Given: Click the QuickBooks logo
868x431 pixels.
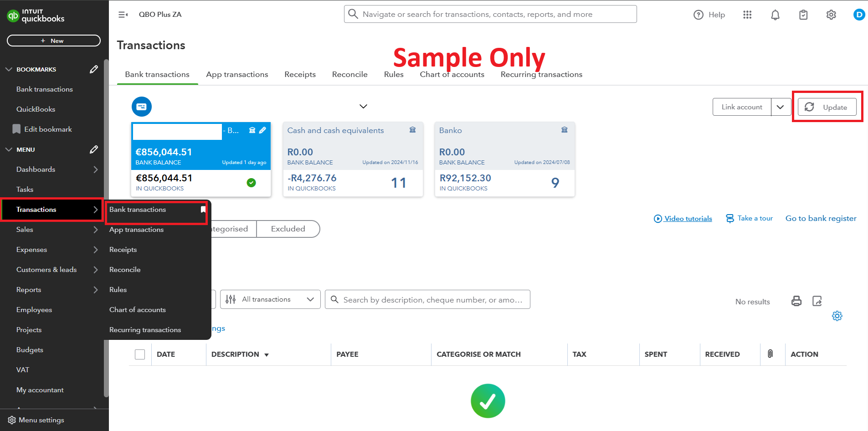Looking at the screenshot, I should pos(36,15).
